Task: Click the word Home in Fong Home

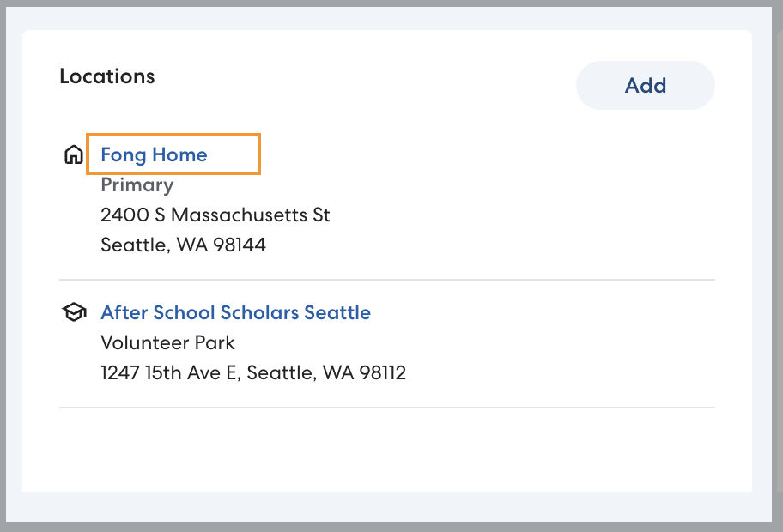Action: point(179,155)
